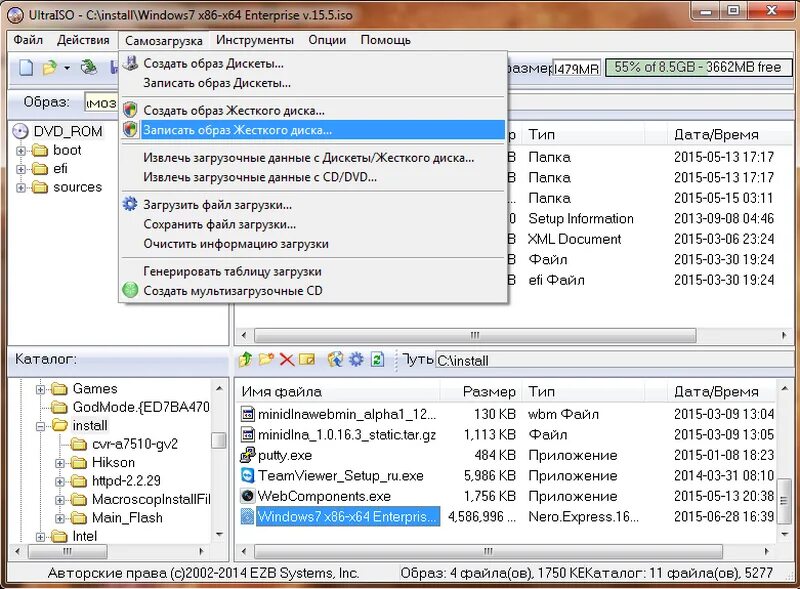
Task: Open the Инструменты menu
Action: click(255, 40)
